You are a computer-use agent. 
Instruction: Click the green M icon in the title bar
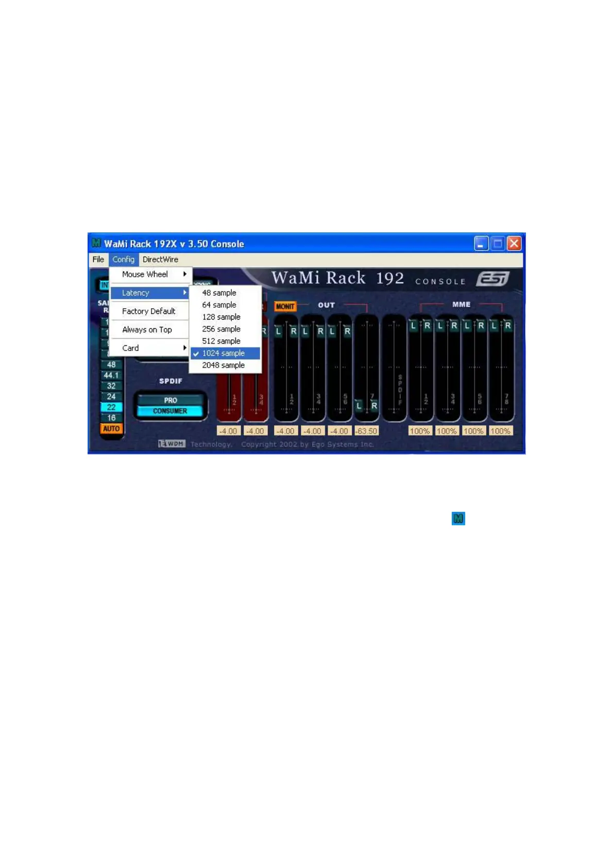pyautogui.click(x=96, y=243)
